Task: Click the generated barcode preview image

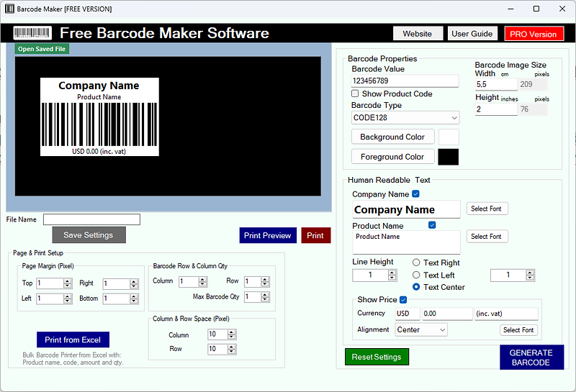Action: pos(99,117)
